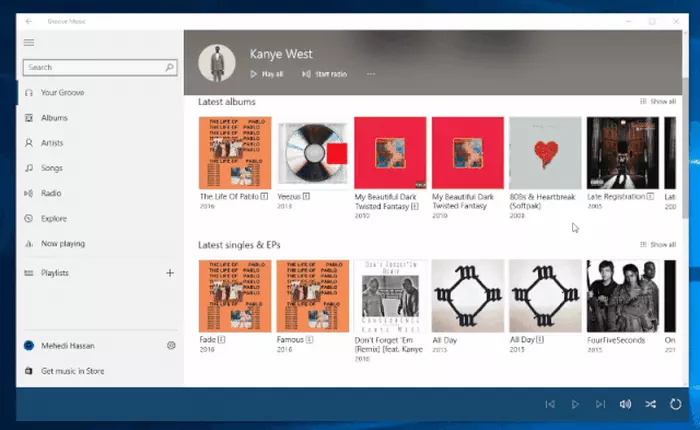
Task: Open the Yeezus album thumbnail
Action: point(313,153)
